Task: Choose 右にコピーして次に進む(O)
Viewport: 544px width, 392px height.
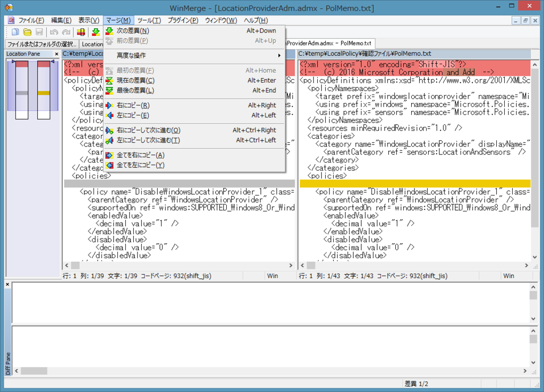Action: pyautogui.click(x=194, y=131)
